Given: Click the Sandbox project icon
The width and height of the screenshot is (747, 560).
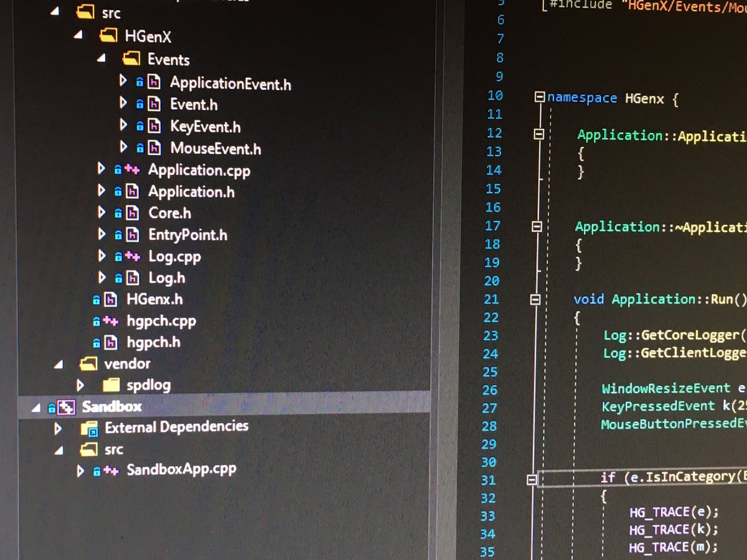Looking at the screenshot, I should pos(67,408).
